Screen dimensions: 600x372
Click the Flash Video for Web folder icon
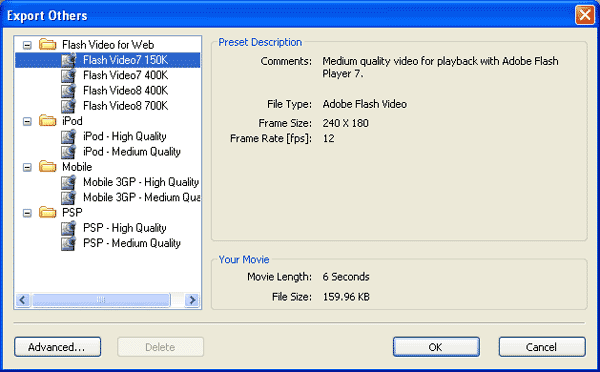point(47,44)
